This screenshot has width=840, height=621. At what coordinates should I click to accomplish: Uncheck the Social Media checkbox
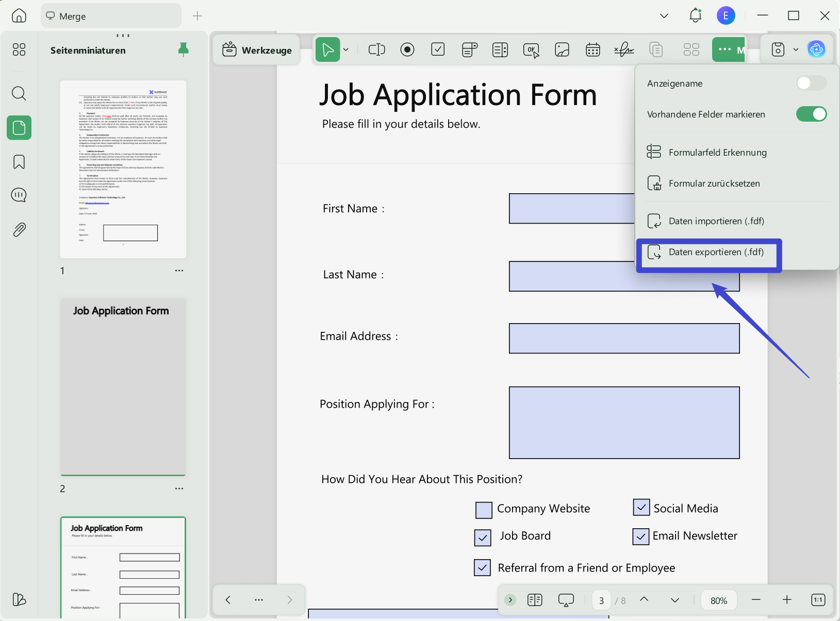(x=641, y=508)
